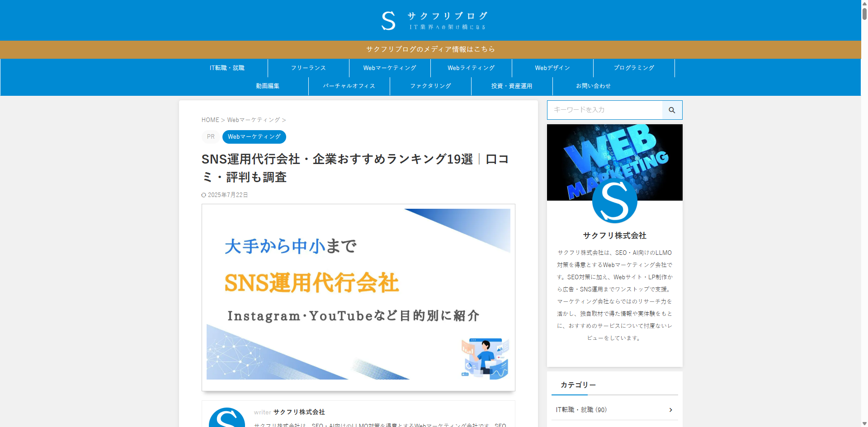This screenshot has width=868, height=427.
Task: Select Webマーケティング in the top navigation
Action: 390,68
